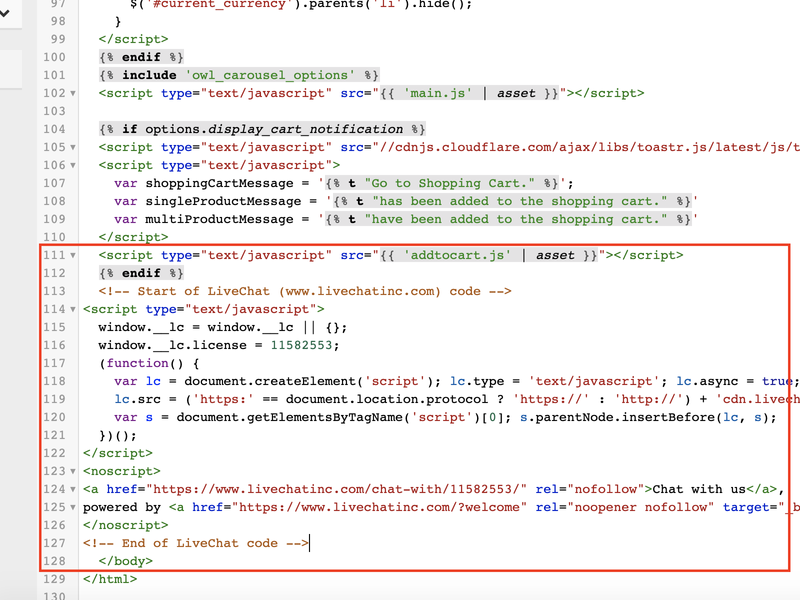
Task: Click line number 127 in the gutter
Action: (x=55, y=543)
